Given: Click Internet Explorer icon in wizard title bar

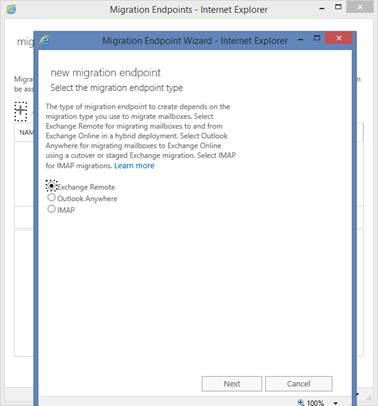Looking at the screenshot, I should click(44, 41).
